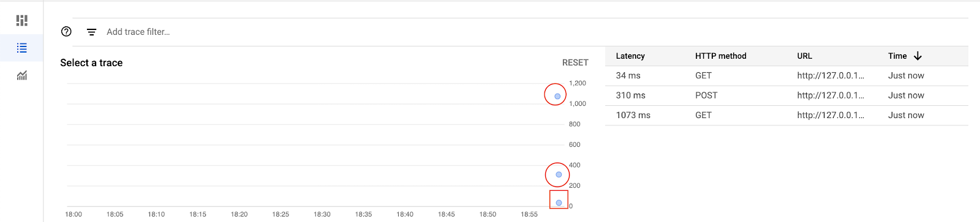The height and width of the screenshot is (222, 980).
Task: Click the RESET button above chart
Action: point(575,62)
